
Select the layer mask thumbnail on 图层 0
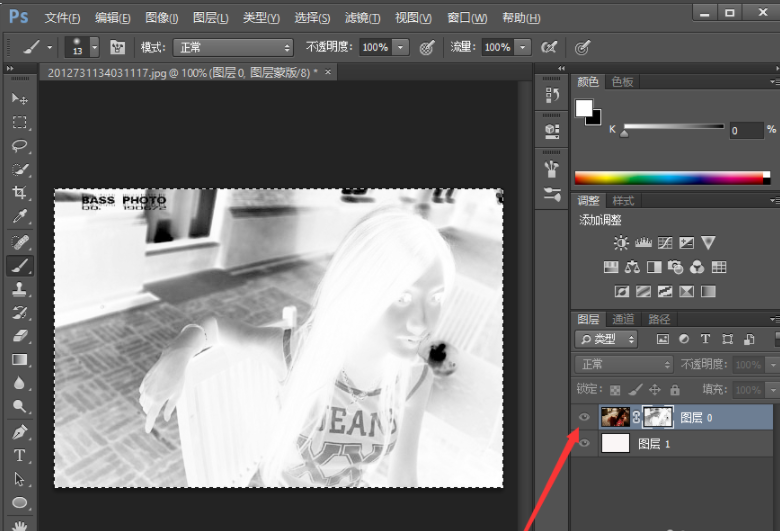(x=657, y=417)
